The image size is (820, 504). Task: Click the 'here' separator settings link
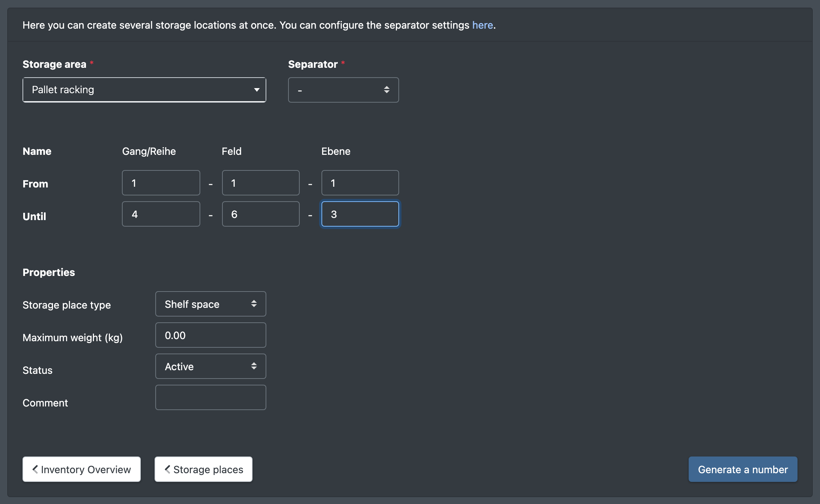pos(482,25)
